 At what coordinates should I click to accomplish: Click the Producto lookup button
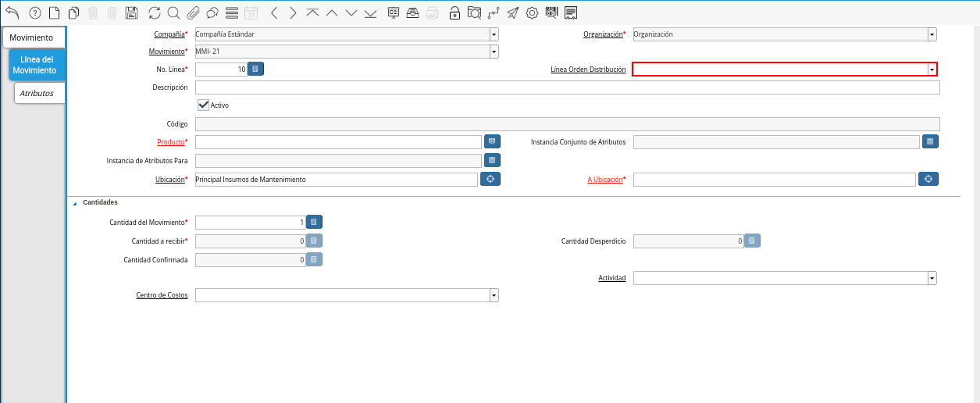pos(492,141)
